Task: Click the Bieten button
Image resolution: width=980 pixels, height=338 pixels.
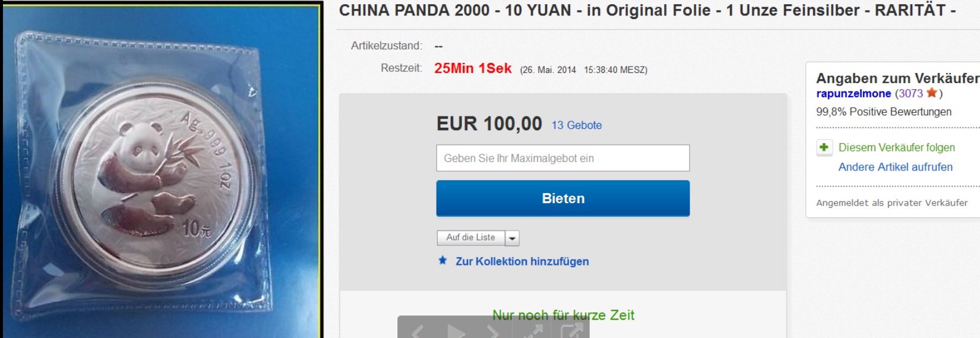Action: (562, 198)
